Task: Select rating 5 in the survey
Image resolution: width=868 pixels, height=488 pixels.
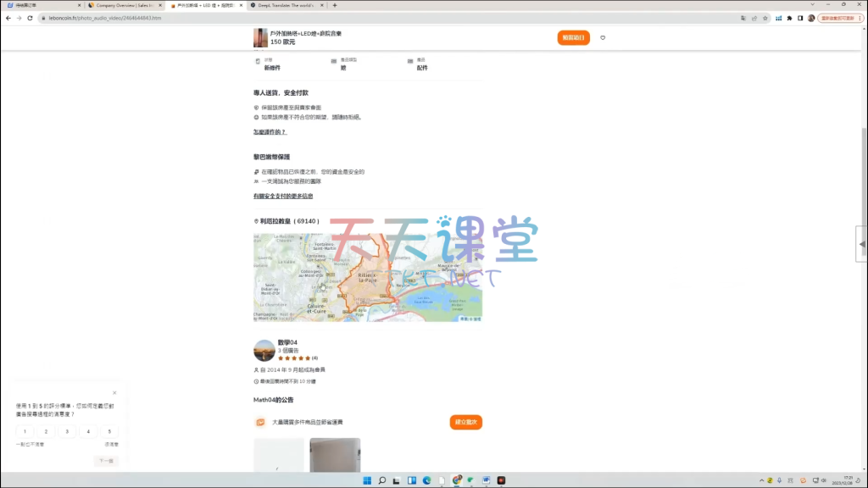Action: pos(108,431)
